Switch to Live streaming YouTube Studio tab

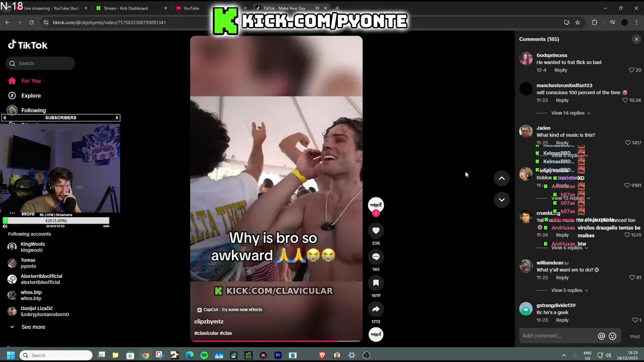[52, 8]
